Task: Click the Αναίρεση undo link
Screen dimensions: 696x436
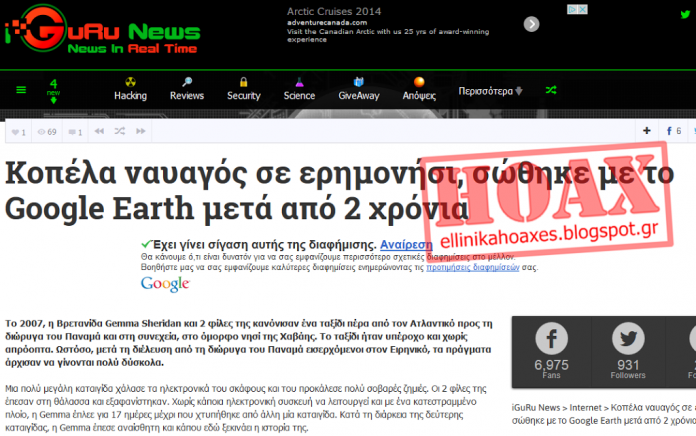Action: (x=406, y=245)
